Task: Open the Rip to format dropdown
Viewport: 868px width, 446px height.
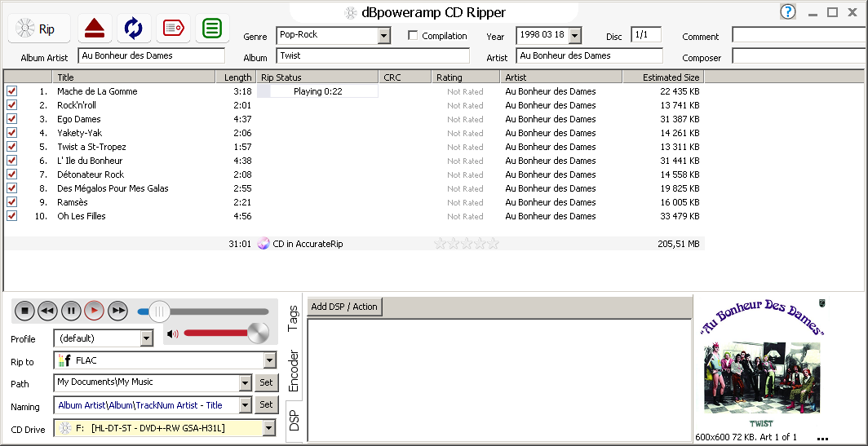Action: 269,360
